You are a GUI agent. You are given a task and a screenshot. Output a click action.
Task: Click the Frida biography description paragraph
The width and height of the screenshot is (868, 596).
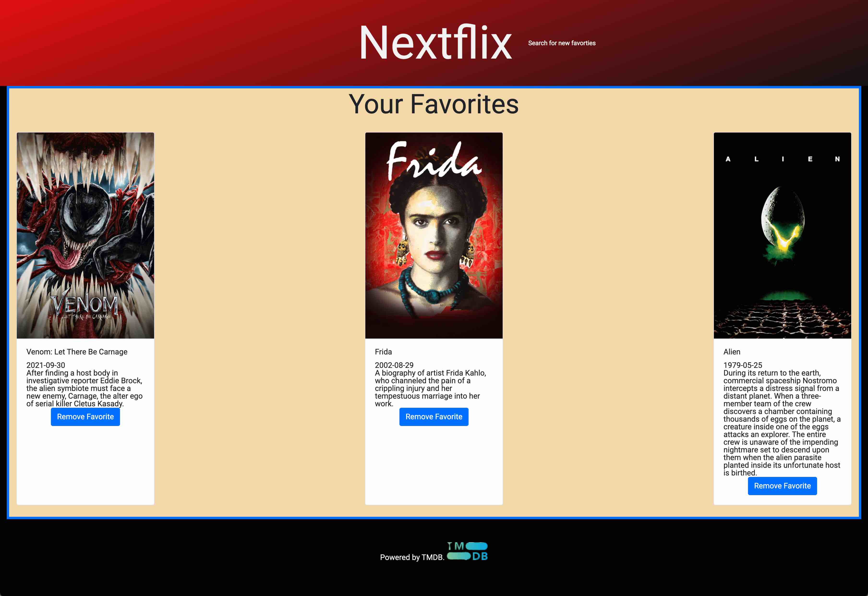coord(429,388)
